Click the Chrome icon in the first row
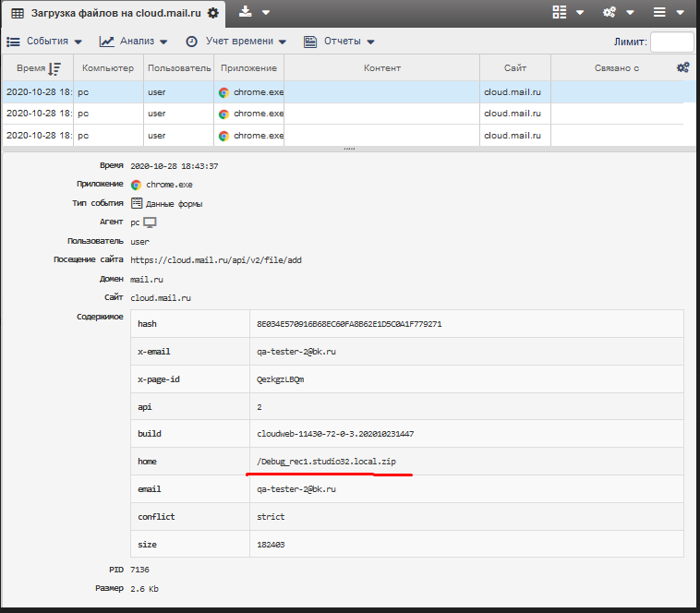The image size is (700, 613). coord(223,92)
